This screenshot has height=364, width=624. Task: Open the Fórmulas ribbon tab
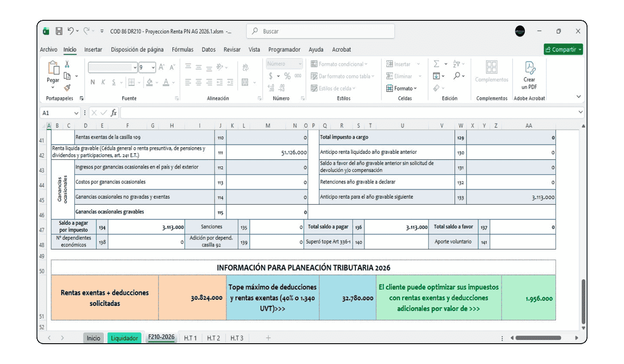click(x=182, y=49)
